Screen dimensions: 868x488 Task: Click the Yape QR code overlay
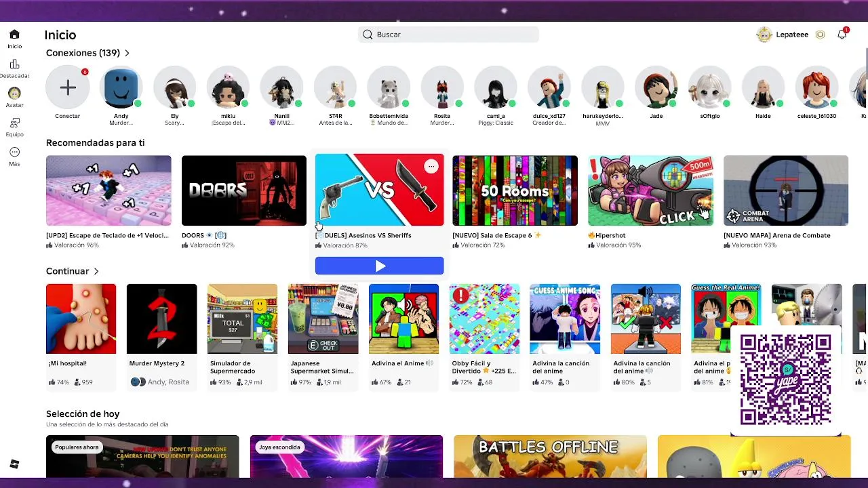click(x=786, y=380)
